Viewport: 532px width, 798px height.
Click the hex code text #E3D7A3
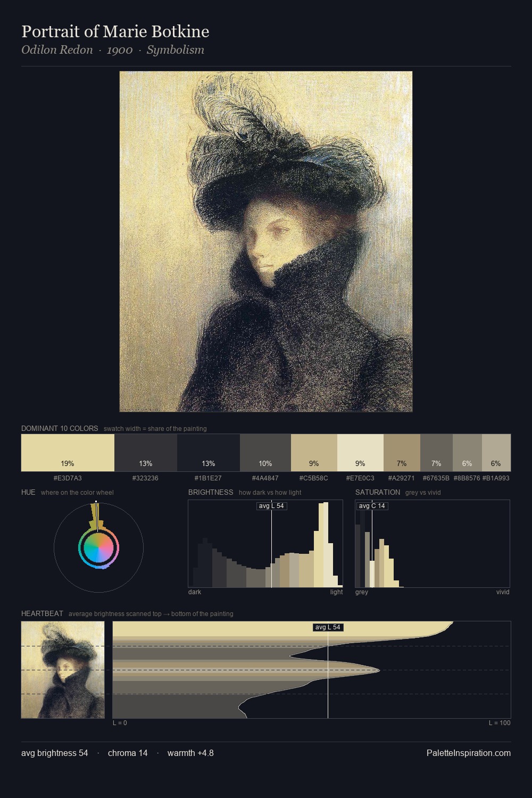pyautogui.click(x=68, y=478)
